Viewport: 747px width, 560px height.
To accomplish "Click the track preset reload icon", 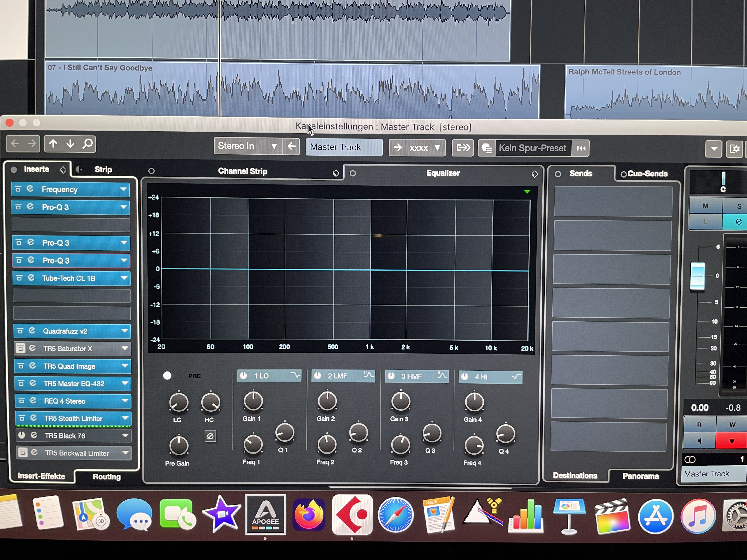I will (x=581, y=148).
